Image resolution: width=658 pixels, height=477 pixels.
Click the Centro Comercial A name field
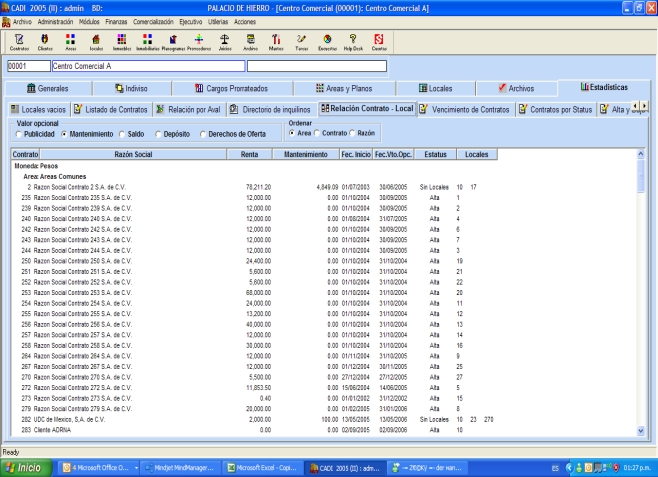147,67
